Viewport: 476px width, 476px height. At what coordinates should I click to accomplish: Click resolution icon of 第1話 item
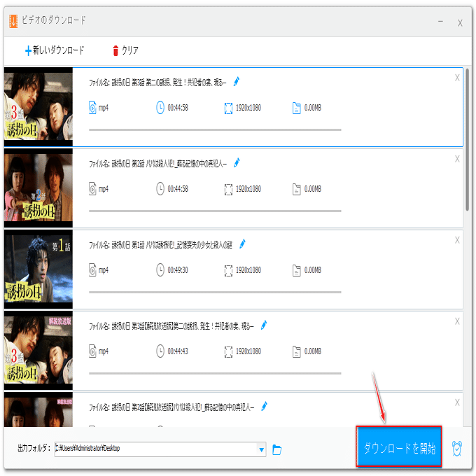click(x=228, y=270)
